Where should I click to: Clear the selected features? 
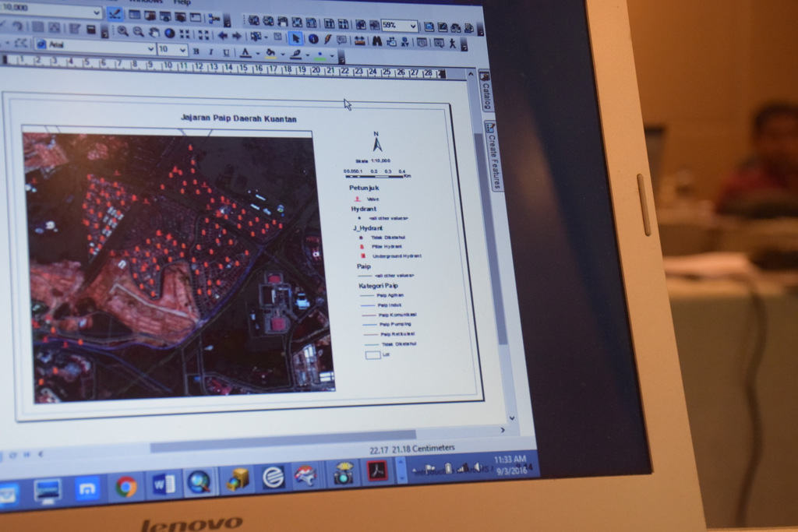pos(277,37)
